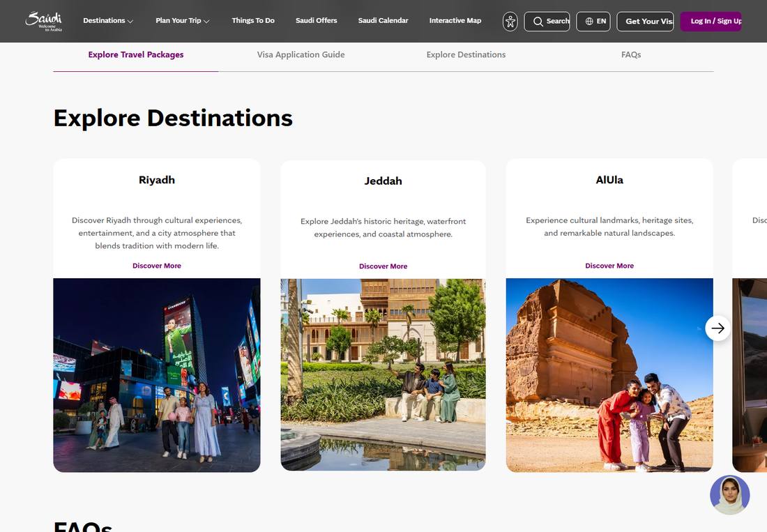Open the EN language selector
This screenshot has width=767, height=532.
(593, 22)
